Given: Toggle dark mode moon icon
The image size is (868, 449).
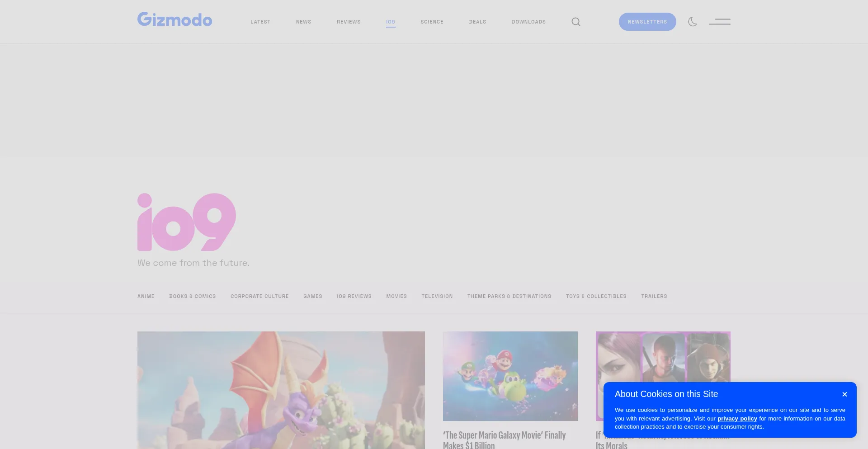Looking at the screenshot, I should (x=693, y=22).
